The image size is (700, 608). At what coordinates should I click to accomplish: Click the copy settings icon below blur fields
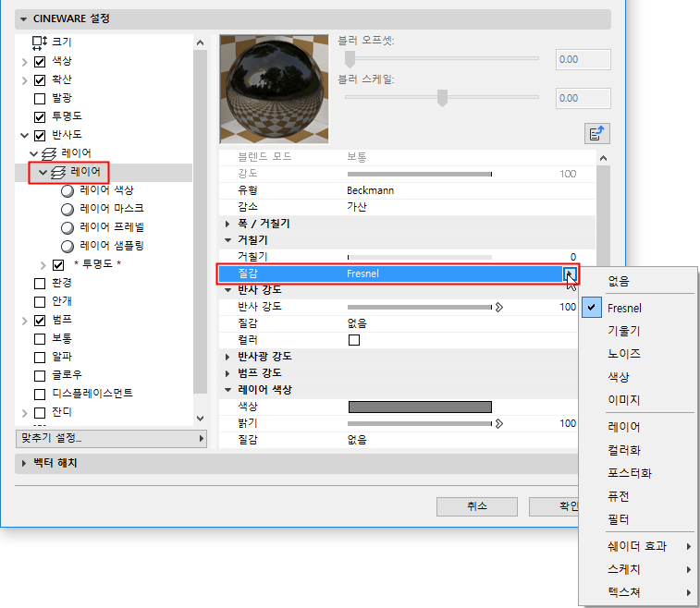(596, 133)
